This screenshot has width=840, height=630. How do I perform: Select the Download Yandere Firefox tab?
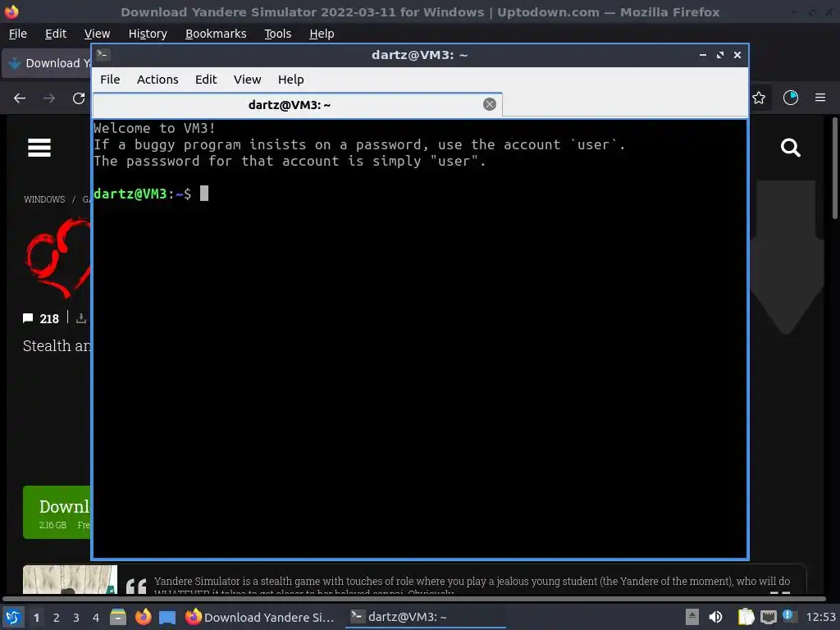(47, 63)
